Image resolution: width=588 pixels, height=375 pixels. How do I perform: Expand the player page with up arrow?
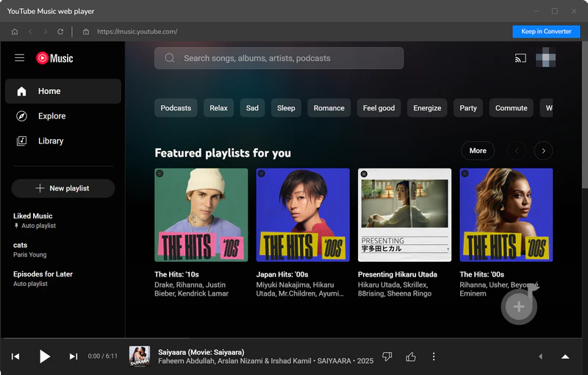pos(564,357)
